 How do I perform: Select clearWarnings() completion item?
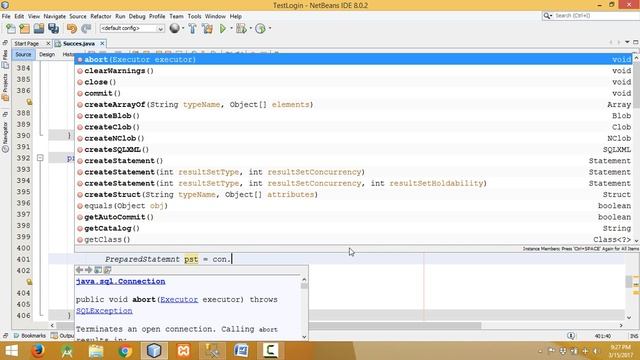point(353,71)
